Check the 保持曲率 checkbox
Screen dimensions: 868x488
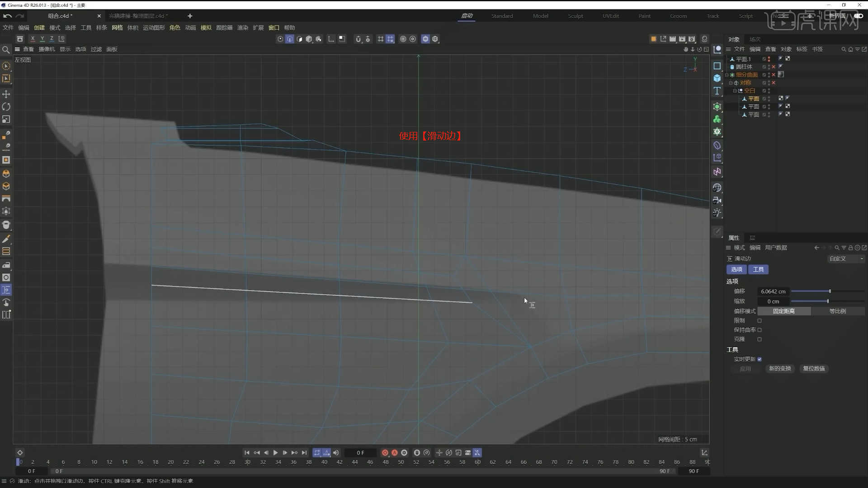(x=759, y=330)
